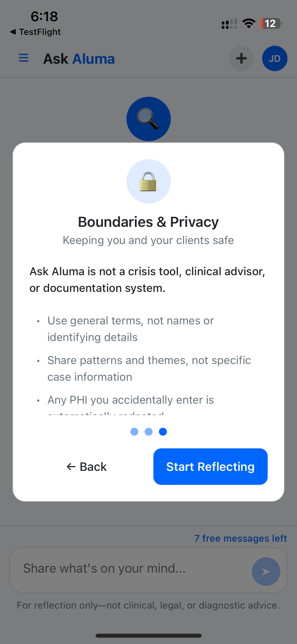This screenshot has width=297, height=644.
Task: Tap the iOS home indicator bar
Action: tap(148, 636)
